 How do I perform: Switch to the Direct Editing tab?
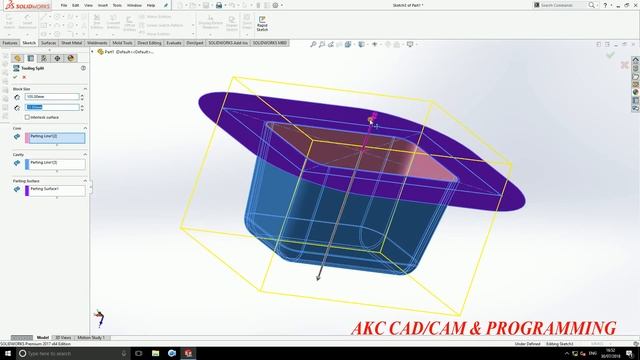(149, 43)
